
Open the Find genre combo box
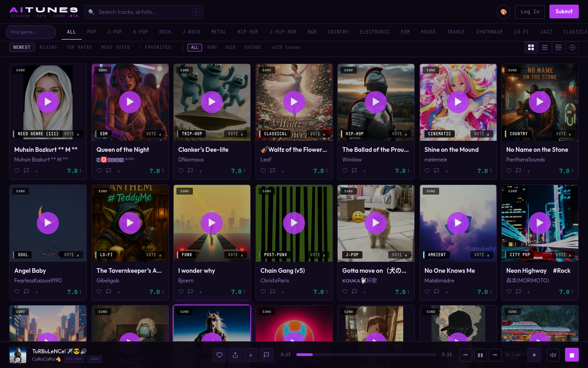pos(31,32)
